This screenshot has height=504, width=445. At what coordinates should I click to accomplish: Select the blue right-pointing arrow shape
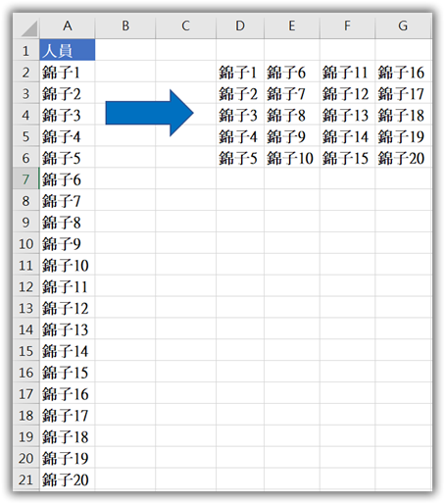(x=150, y=113)
